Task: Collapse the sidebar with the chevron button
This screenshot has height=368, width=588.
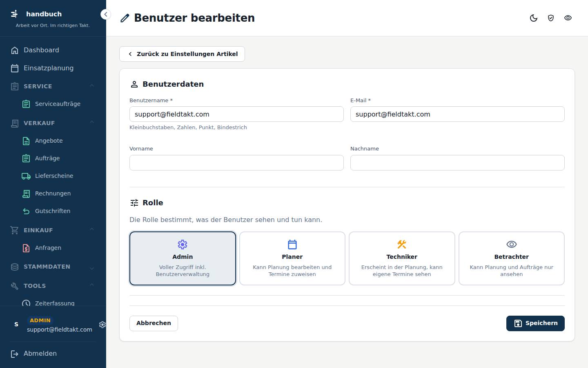Action: (105, 14)
